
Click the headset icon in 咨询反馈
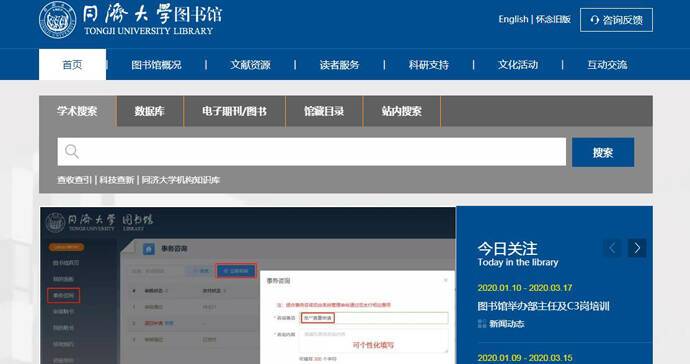(595, 20)
